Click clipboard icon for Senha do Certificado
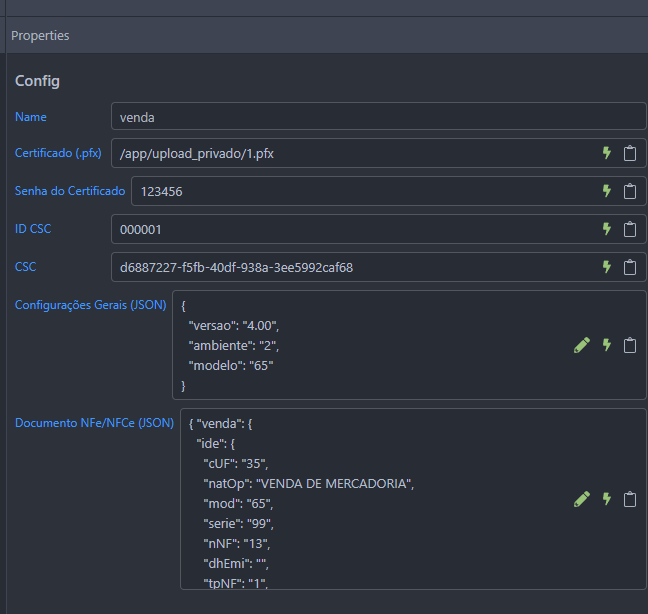The height and width of the screenshot is (614, 648). tap(630, 191)
